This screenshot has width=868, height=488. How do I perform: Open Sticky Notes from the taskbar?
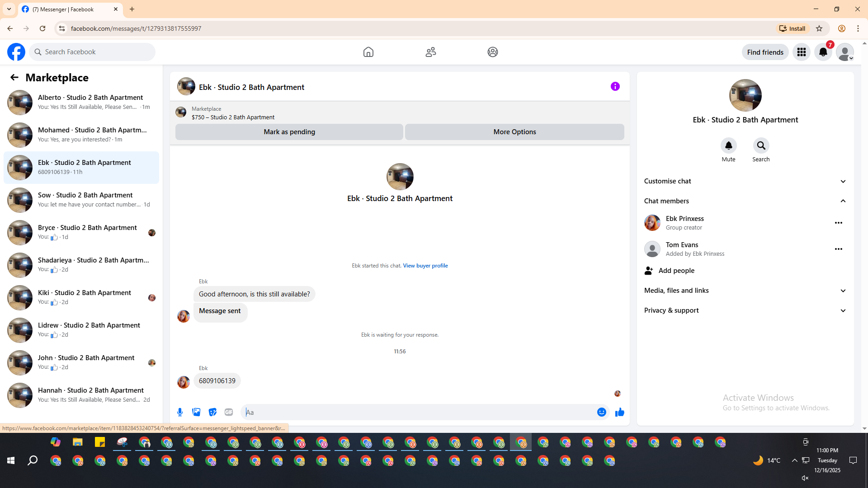click(100, 442)
